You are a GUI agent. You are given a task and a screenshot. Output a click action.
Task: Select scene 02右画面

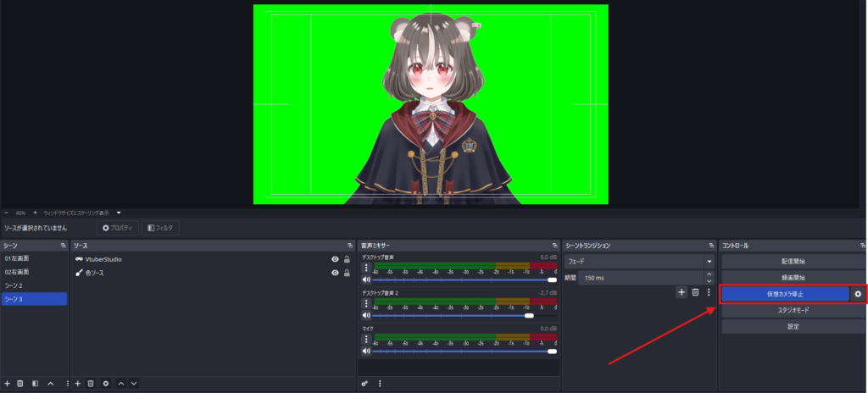pyautogui.click(x=34, y=272)
